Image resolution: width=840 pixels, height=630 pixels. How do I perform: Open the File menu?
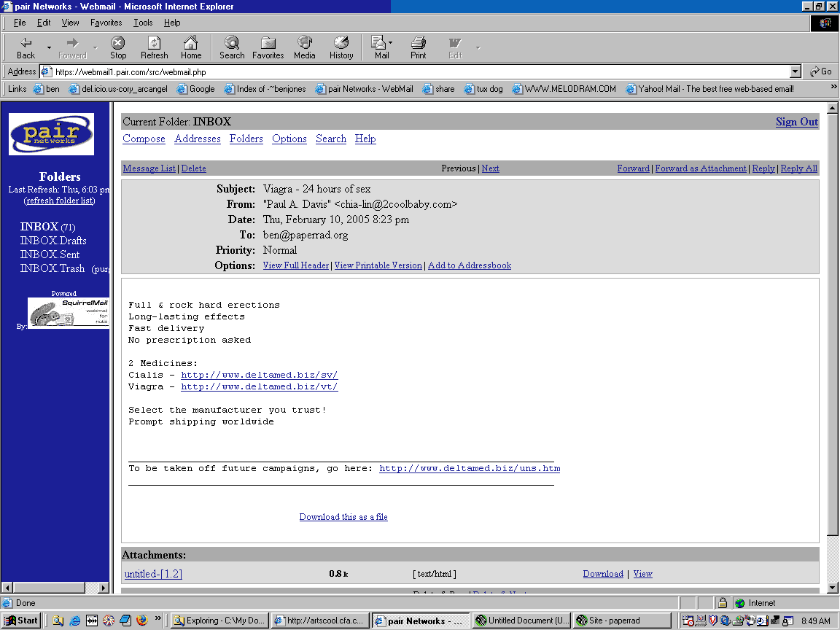pos(19,23)
